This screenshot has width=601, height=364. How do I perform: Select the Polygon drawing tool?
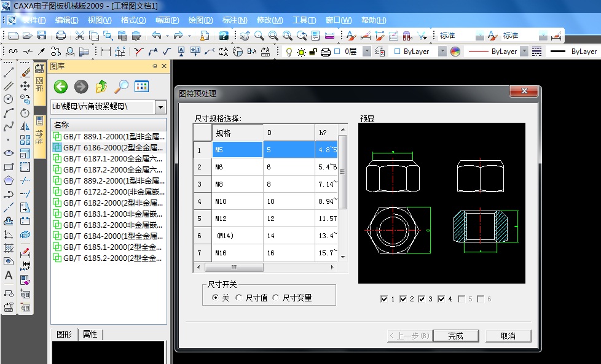[x=9, y=180]
